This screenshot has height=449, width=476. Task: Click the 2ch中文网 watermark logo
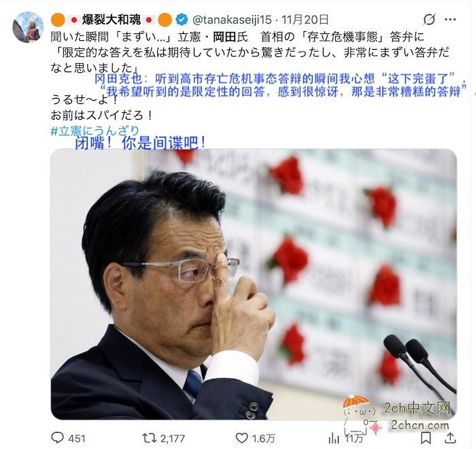pyautogui.click(x=398, y=415)
